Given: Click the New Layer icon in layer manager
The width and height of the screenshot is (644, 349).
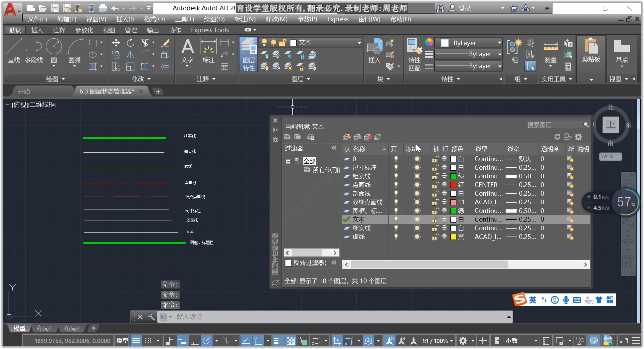Looking at the screenshot, I should tap(347, 137).
